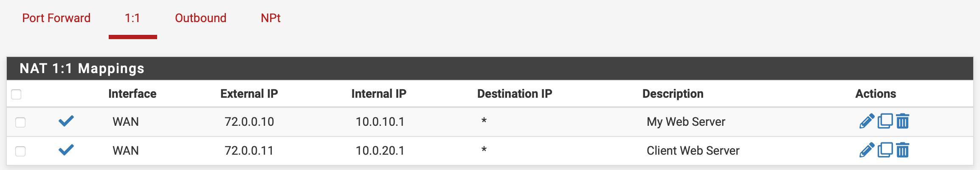Edit the Client Web Server mapping
The image size is (980, 170).
(867, 150)
